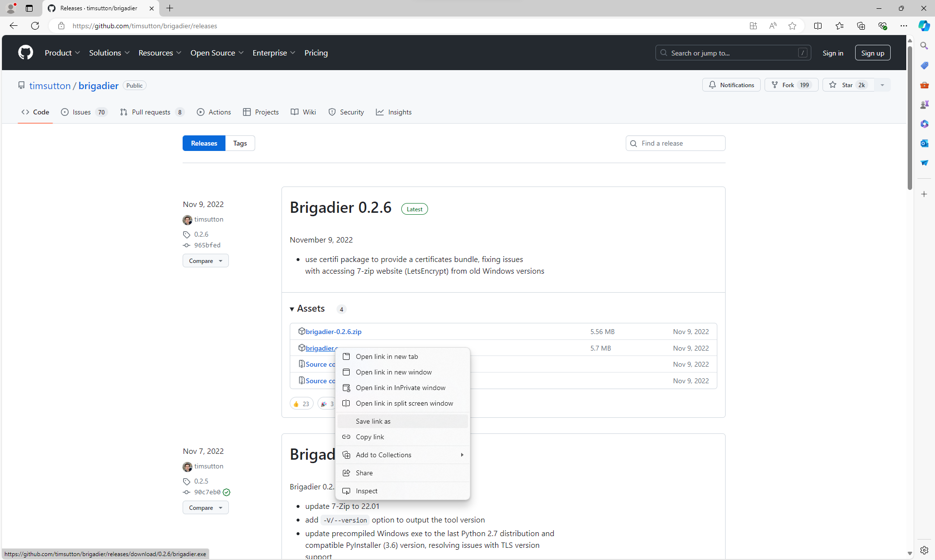Choose Open link in split screen window
The width and height of the screenshot is (935, 560).
(403, 403)
